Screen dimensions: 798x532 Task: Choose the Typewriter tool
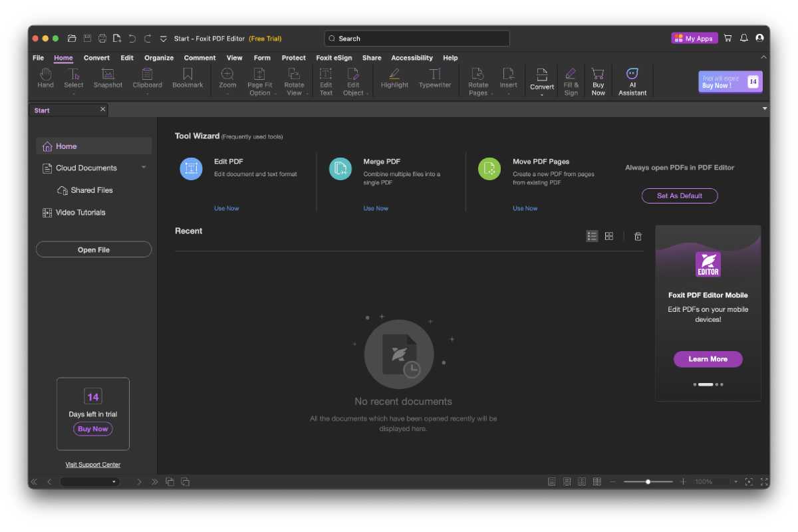pos(435,78)
